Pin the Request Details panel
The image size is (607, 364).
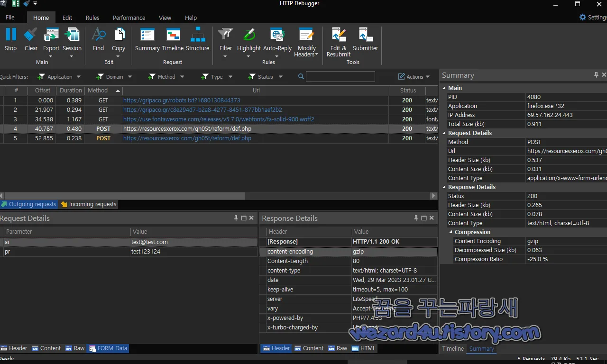coord(236,218)
